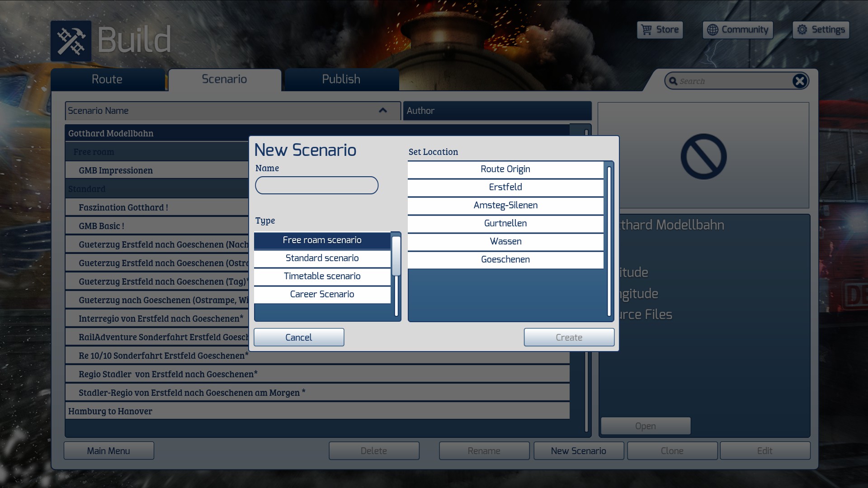Choose the Timetable scenario type
Image resolution: width=868 pixels, height=488 pixels.
[322, 276]
